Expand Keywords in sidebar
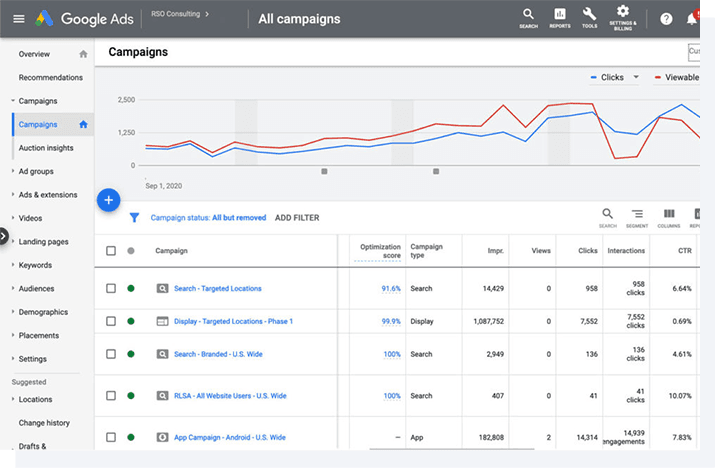Viewport: 715px width, 468px height. point(13,265)
